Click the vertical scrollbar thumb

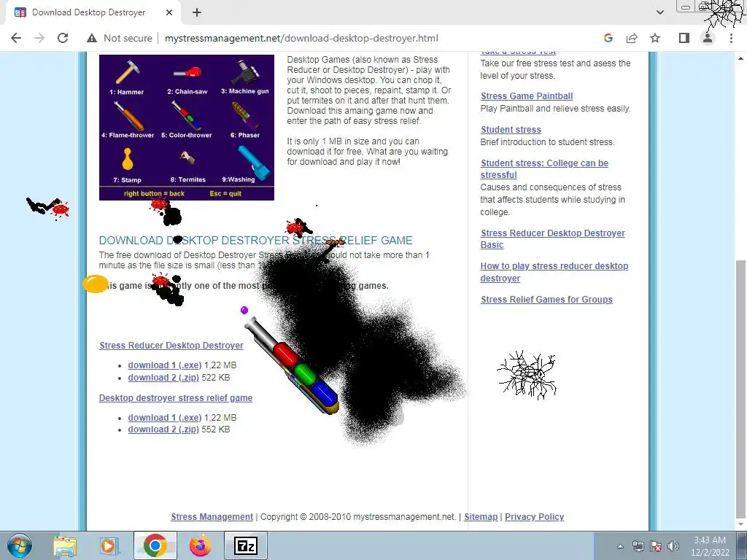(x=741, y=389)
